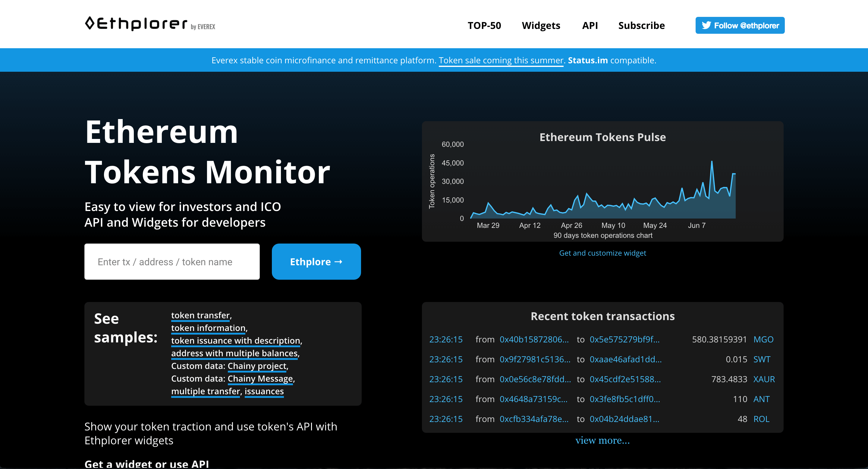Open 'token issuance with description' sample
Screen dimensions: 868x469
pyautogui.click(x=235, y=341)
